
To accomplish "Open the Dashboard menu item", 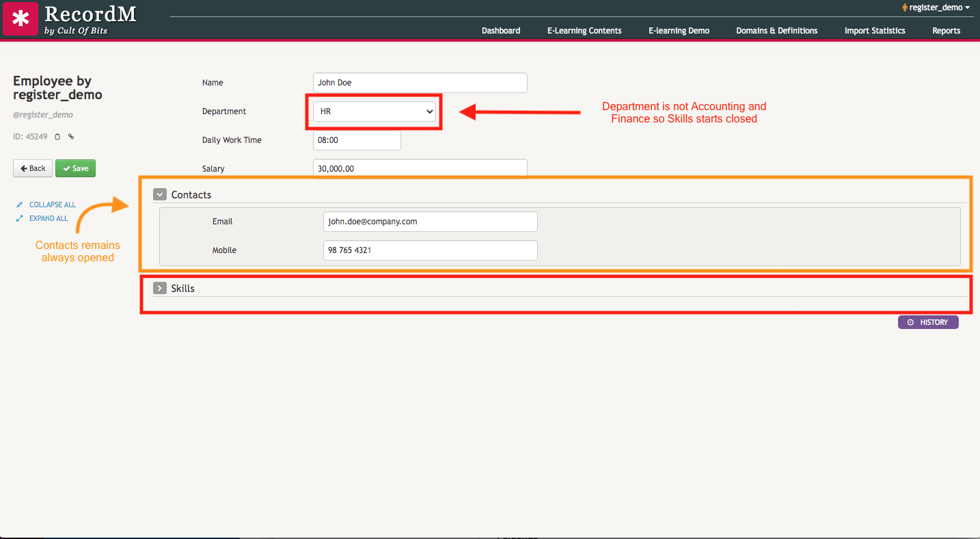I will coord(501,30).
